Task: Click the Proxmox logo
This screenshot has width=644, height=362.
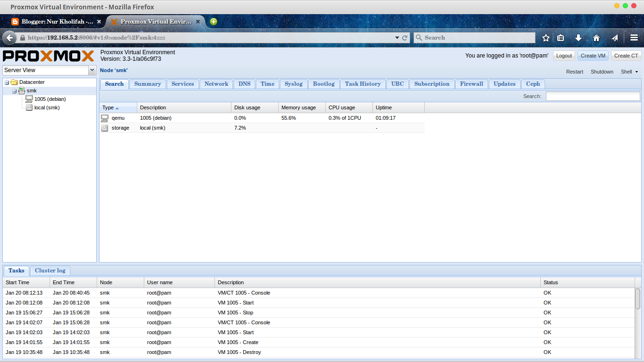Action: coord(49,56)
